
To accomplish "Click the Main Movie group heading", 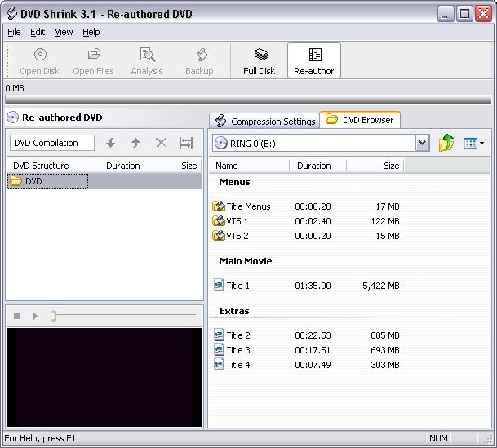I will click(246, 261).
